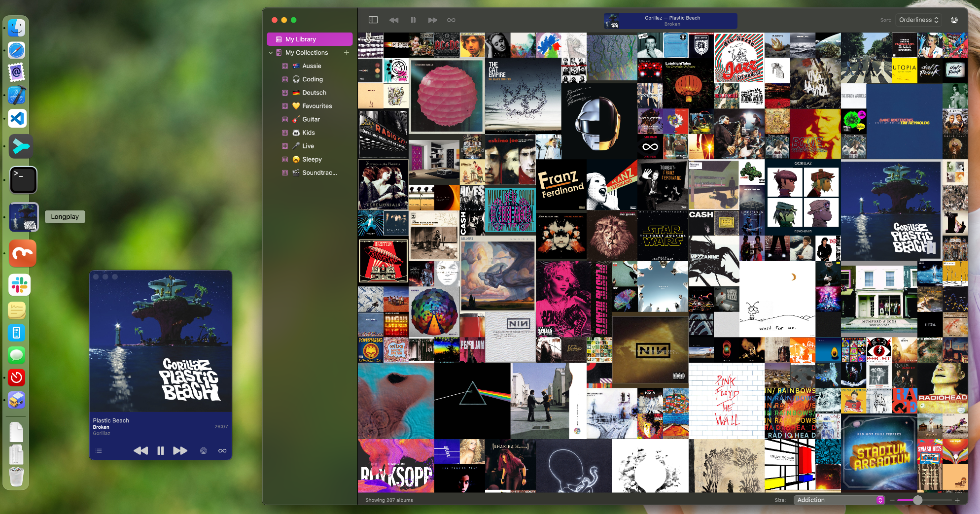Select the pink sphere album cover
Viewport: 980px width, 514px height.
click(x=447, y=96)
